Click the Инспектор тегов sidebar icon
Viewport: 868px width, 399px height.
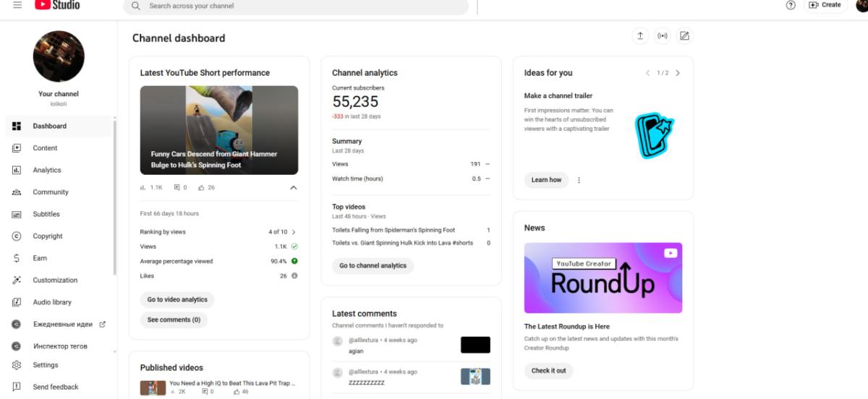pyautogui.click(x=17, y=346)
